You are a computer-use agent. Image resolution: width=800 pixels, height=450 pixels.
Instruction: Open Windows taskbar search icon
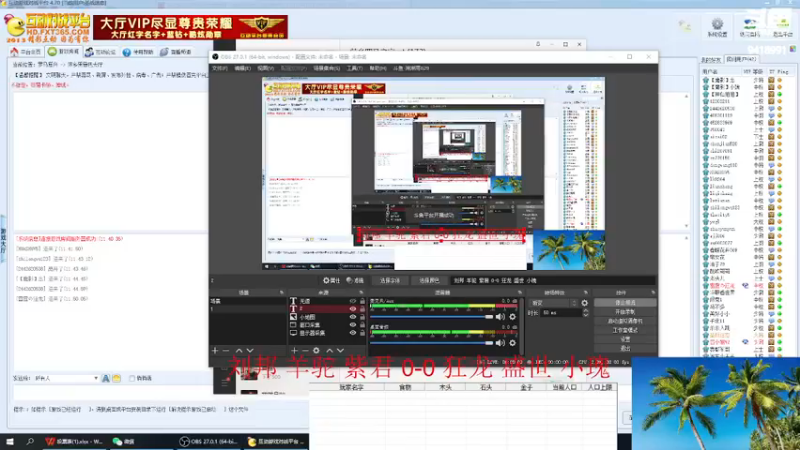(x=30, y=441)
